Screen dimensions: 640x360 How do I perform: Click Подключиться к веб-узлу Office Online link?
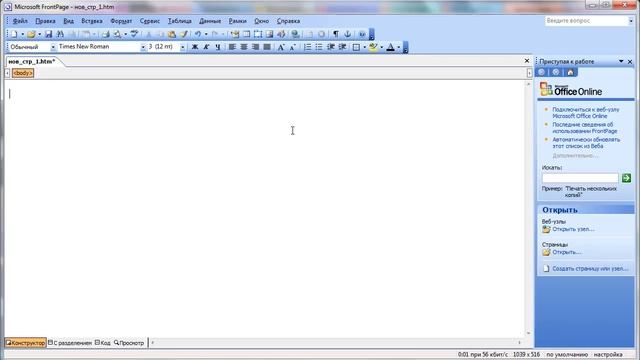pyautogui.click(x=586, y=113)
